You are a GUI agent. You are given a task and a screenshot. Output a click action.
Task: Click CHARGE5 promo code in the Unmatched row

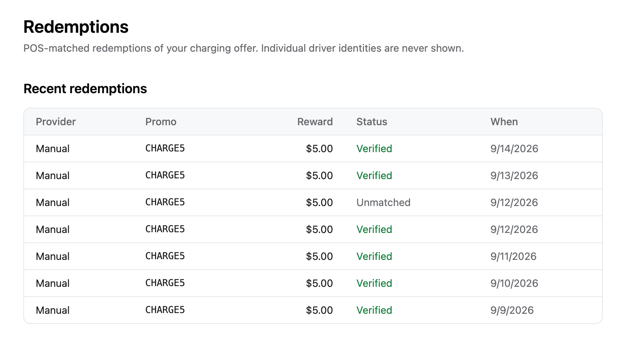point(165,202)
